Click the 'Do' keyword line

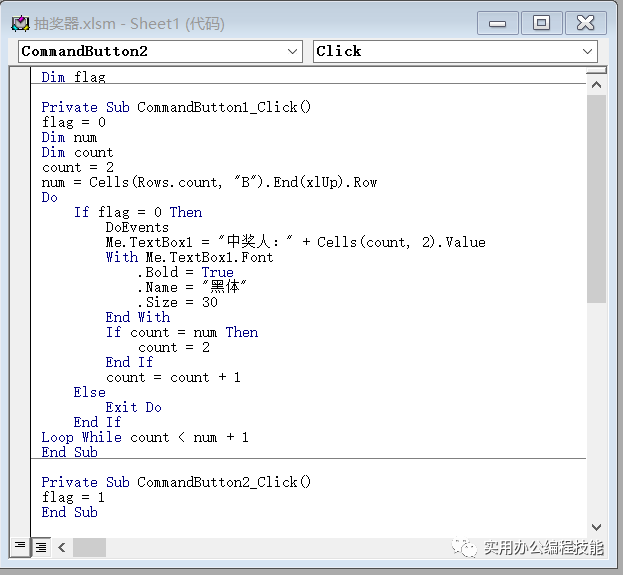click(x=50, y=197)
